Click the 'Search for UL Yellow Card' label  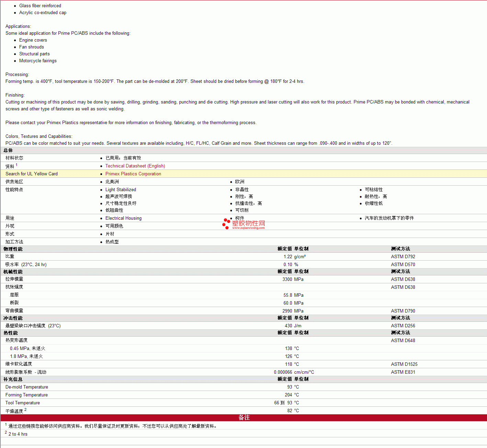32,174
